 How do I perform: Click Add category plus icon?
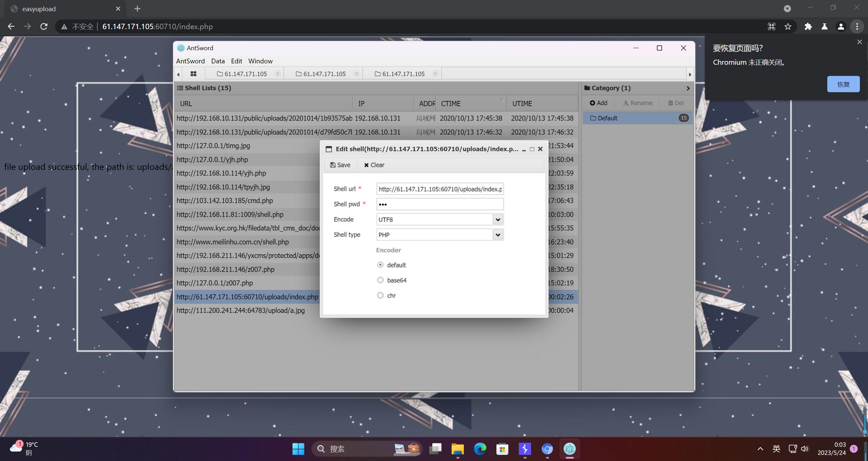(592, 103)
